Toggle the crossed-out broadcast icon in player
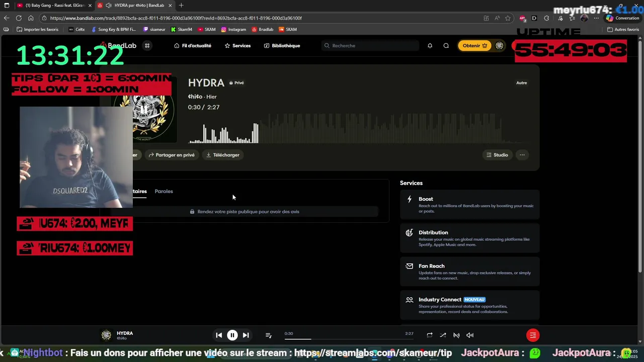 456,335
